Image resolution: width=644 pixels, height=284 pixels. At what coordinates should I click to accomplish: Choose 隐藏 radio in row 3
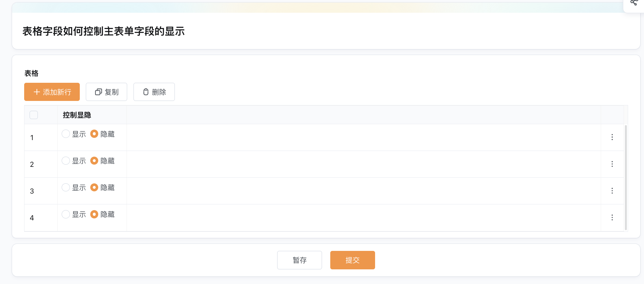coord(94,187)
